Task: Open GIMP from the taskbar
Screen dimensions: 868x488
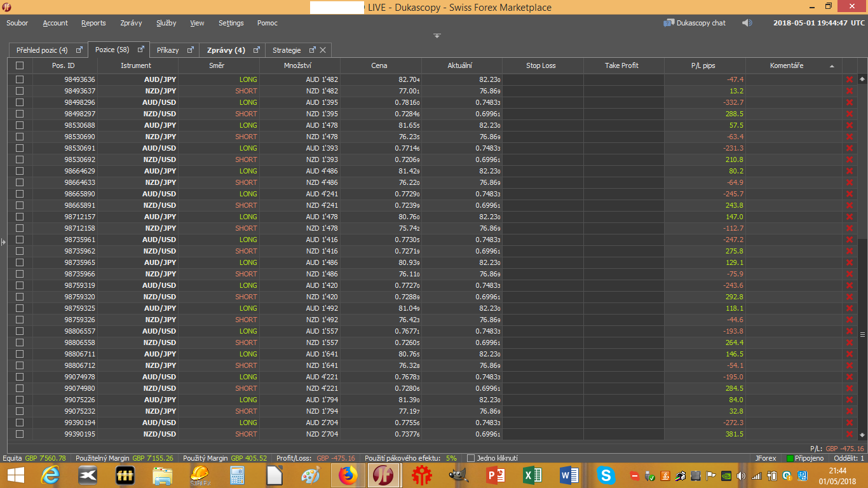Action: [x=458, y=475]
